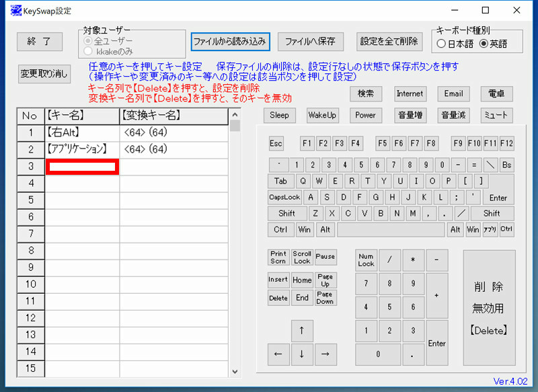The width and height of the screenshot is (538, 392).
Task: Click the left Shift key
Action: click(x=287, y=213)
